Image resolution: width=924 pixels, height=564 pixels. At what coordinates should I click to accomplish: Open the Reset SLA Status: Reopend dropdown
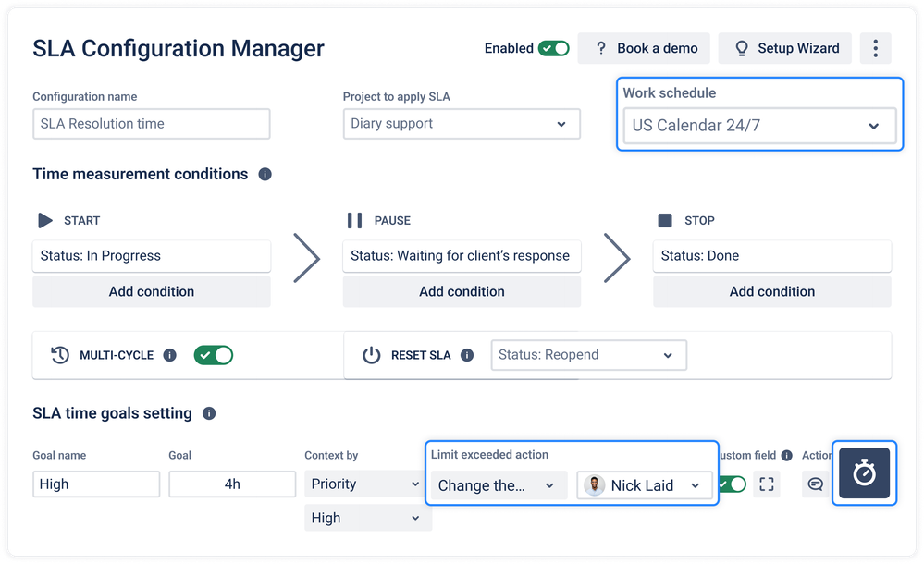(x=588, y=355)
